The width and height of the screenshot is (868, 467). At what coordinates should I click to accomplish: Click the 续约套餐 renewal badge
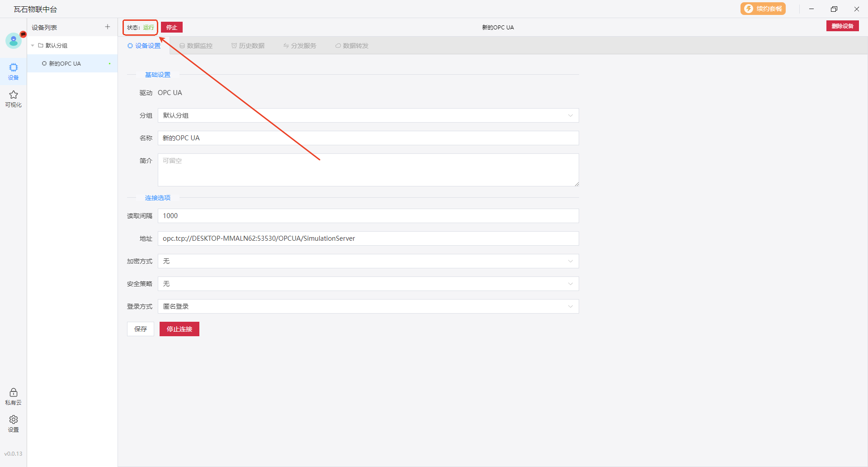tap(763, 9)
